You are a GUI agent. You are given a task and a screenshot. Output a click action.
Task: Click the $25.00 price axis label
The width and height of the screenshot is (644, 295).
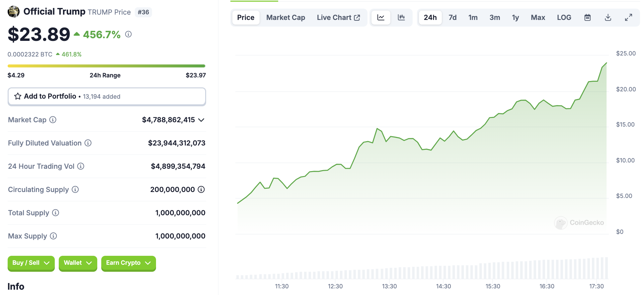[626, 53]
